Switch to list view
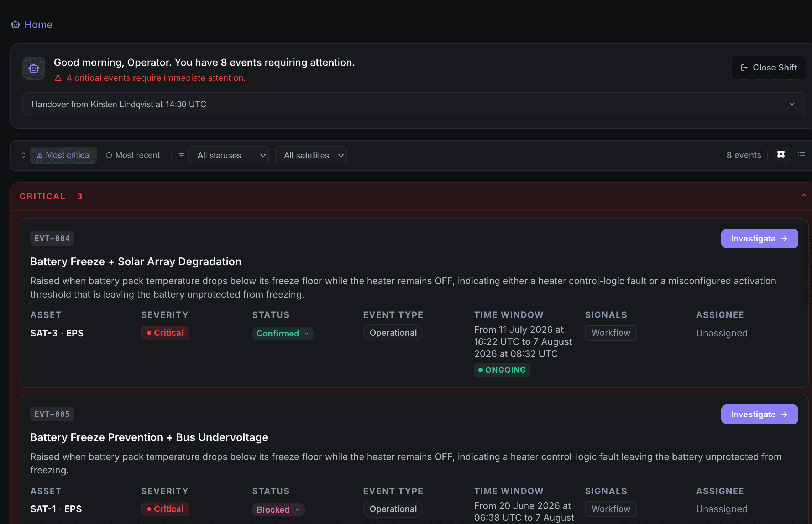Screen dimensions: 812x524 pyautogui.click(x=802, y=154)
